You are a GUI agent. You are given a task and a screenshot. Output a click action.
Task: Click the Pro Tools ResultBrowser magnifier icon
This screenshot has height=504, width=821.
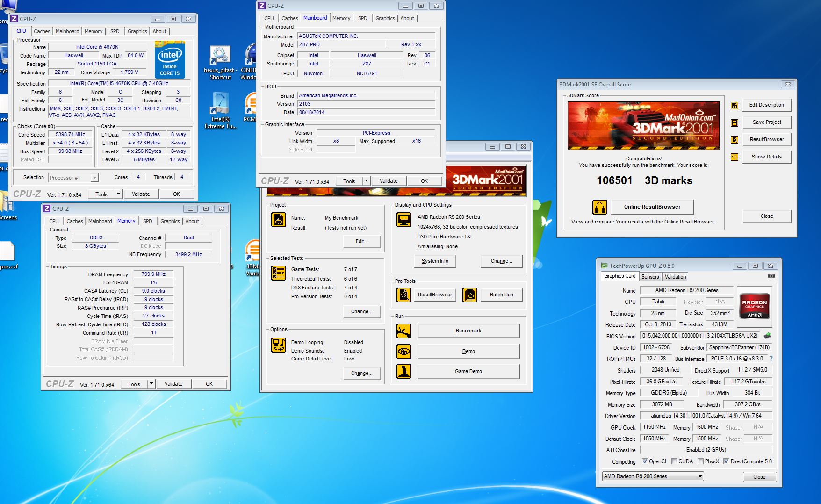tap(404, 295)
